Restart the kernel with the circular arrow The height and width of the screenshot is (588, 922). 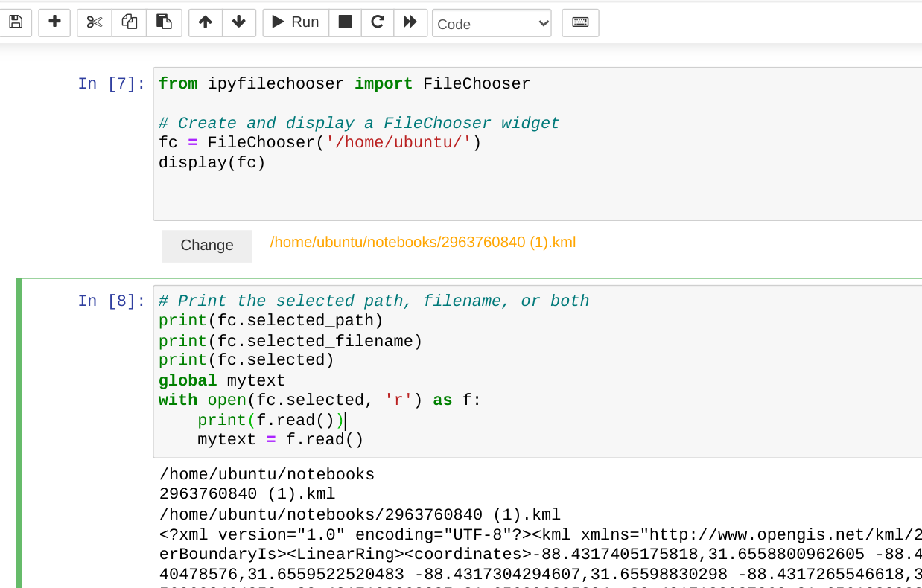pyautogui.click(x=378, y=22)
